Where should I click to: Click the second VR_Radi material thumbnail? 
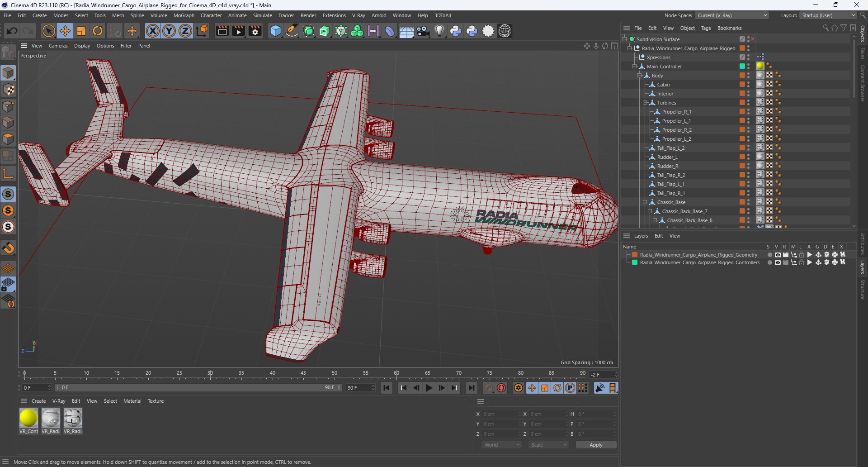pyautogui.click(x=73, y=418)
